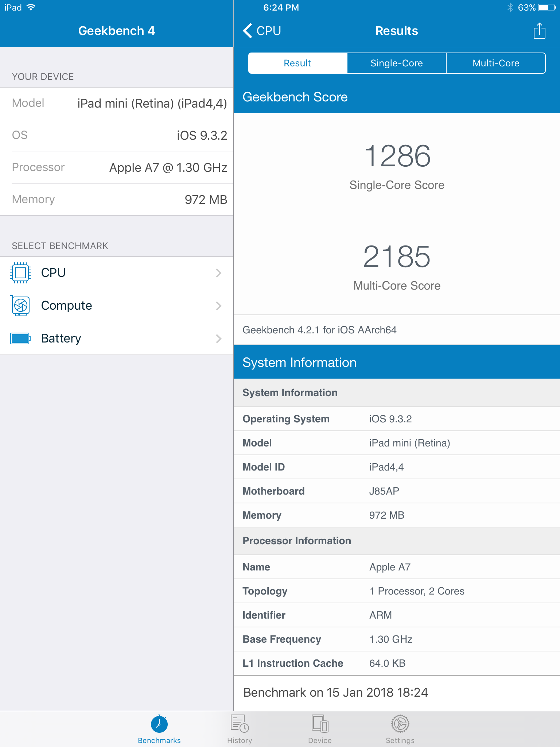560x747 pixels.
Task: Tap the Compute graphics card icon
Action: pyautogui.click(x=20, y=306)
